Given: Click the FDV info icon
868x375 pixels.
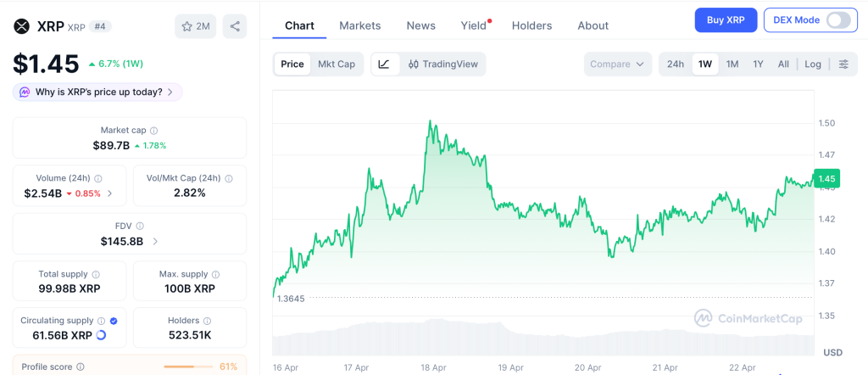Looking at the screenshot, I should [x=140, y=227].
